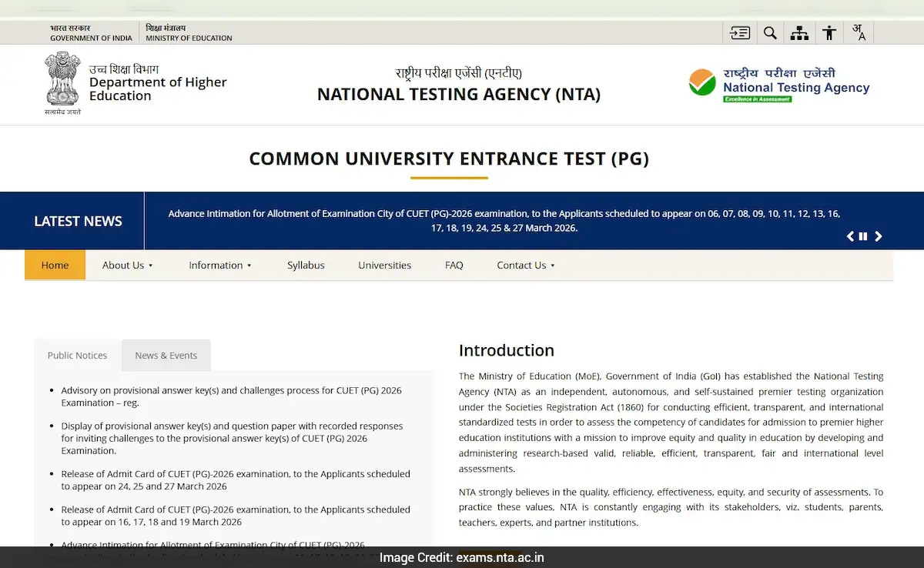Select the Public Notices tab

[x=77, y=355]
